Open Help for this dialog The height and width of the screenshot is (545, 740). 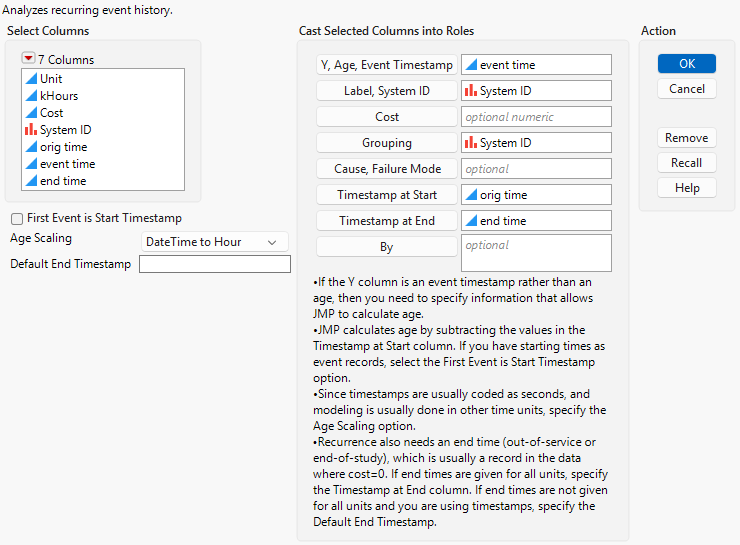click(686, 188)
